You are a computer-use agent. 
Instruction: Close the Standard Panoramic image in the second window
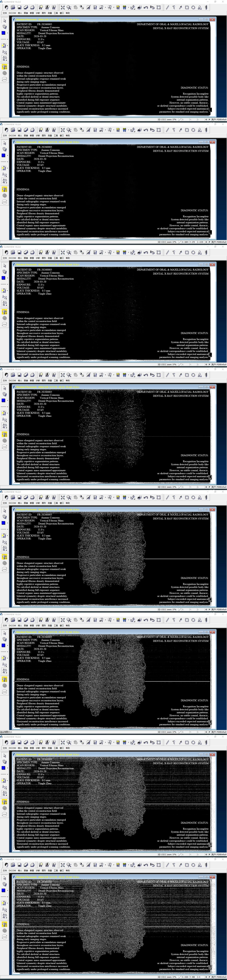[212, 142]
